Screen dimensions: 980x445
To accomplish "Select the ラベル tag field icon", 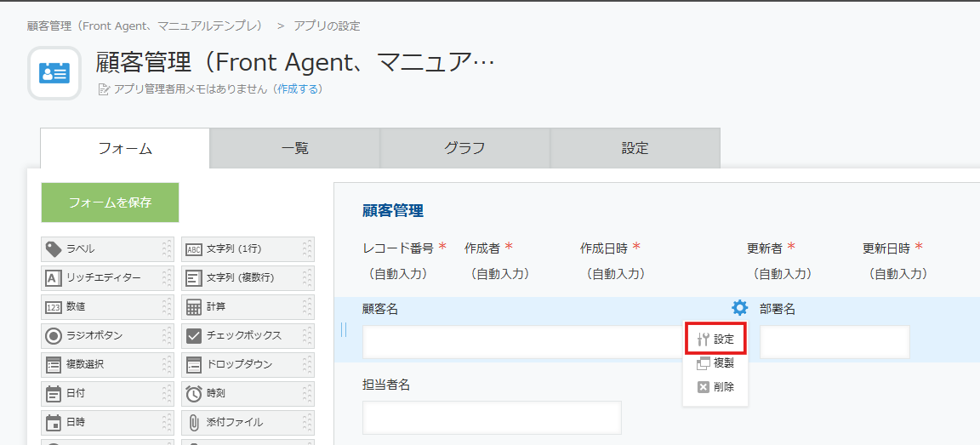I will click(x=54, y=249).
